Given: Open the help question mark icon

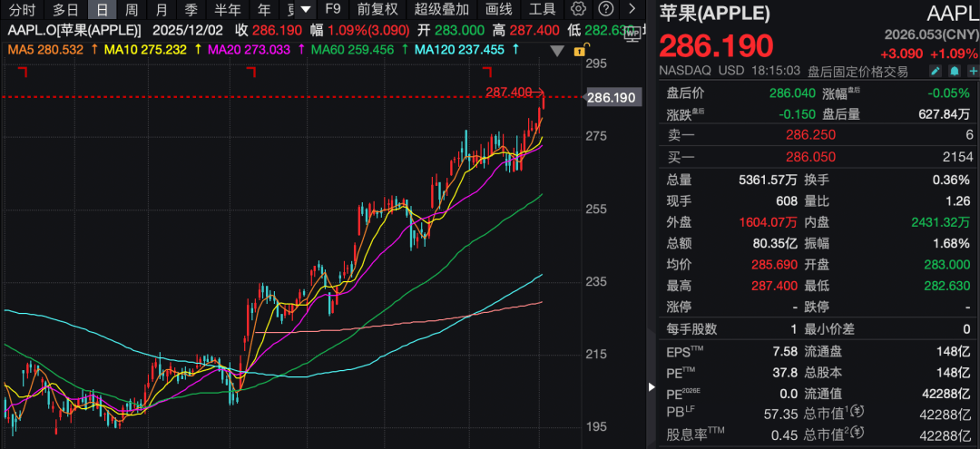Looking at the screenshot, I should click(605, 9).
